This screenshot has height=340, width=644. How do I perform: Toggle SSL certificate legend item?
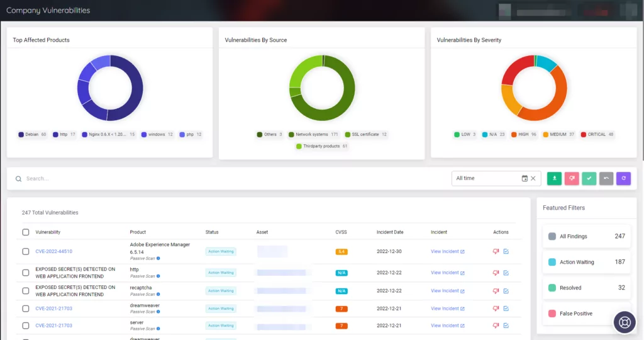(366, 135)
